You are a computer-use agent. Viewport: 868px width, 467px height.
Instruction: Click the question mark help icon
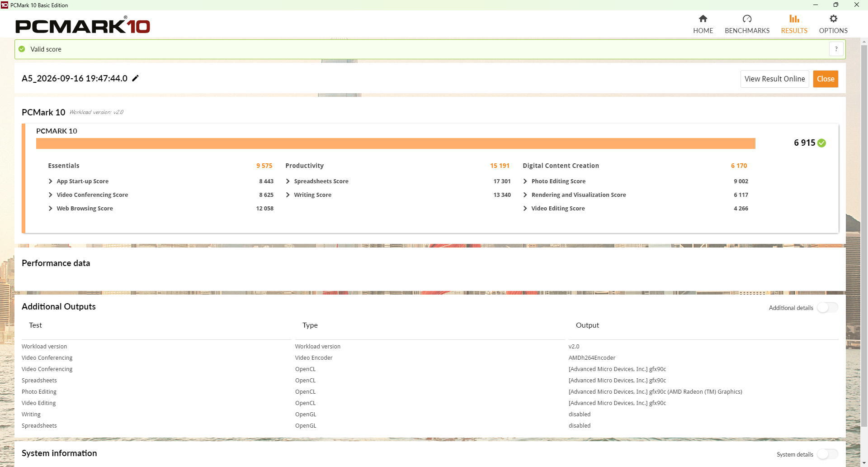click(x=836, y=49)
